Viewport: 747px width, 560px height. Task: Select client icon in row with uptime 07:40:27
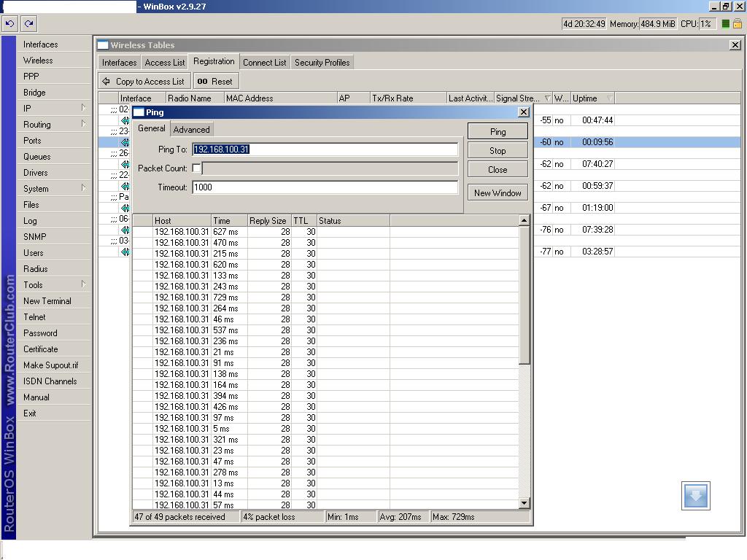coord(125,164)
